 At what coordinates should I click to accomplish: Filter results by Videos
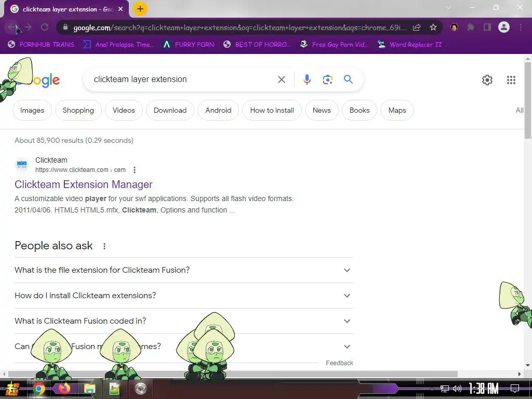(124, 110)
